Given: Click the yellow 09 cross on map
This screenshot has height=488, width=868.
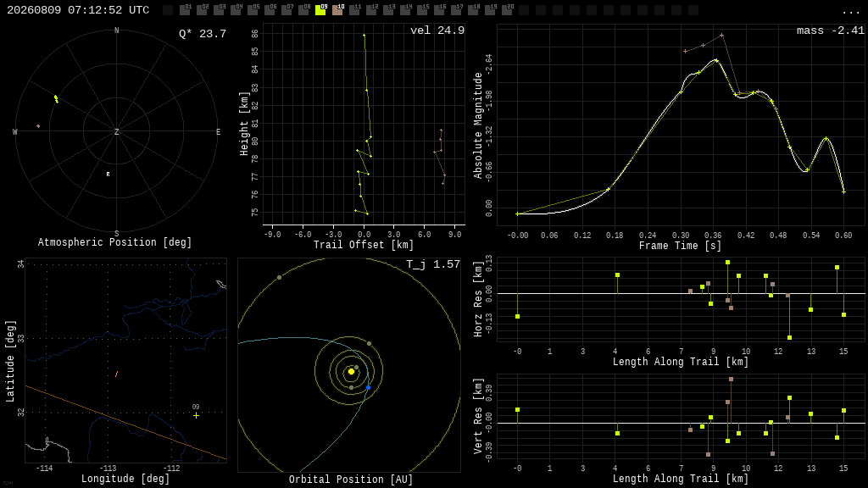Looking at the screenshot, I should point(196,415).
